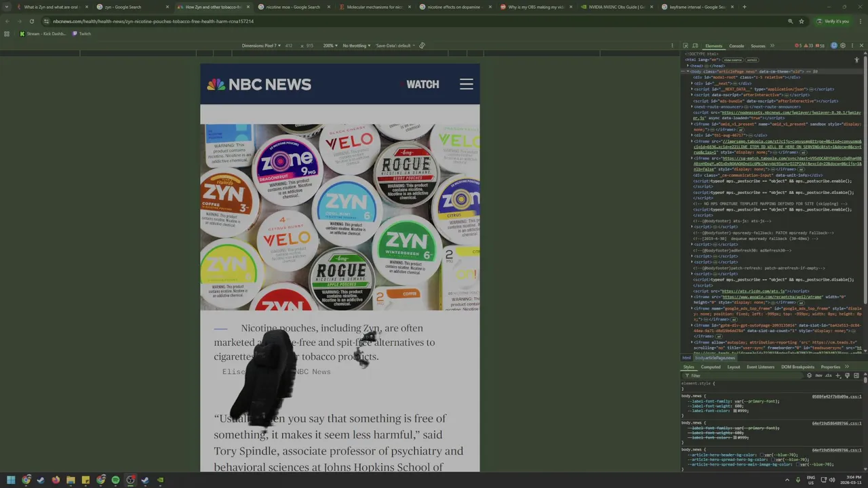Click WATCH in the NBC News header
The height and width of the screenshot is (488, 868).
click(x=422, y=84)
